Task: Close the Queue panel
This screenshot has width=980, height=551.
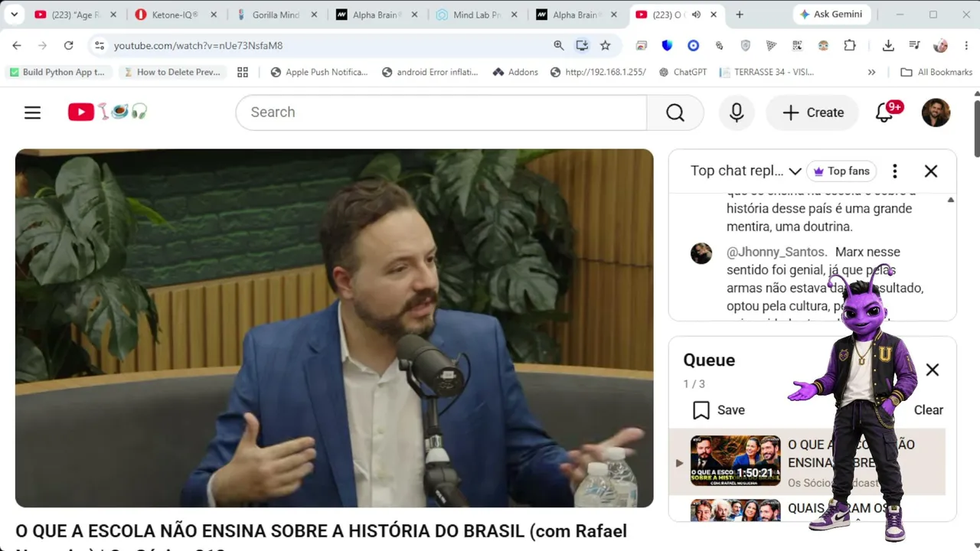Action: click(x=932, y=370)
